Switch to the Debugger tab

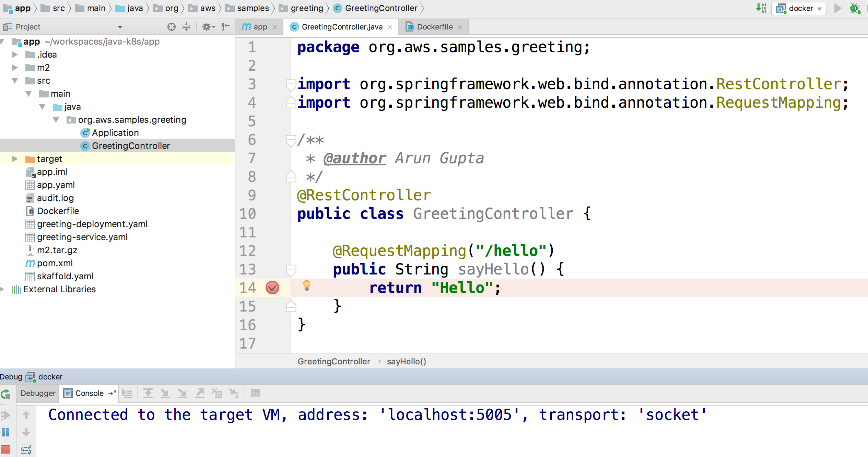click(x=38, y=393)
